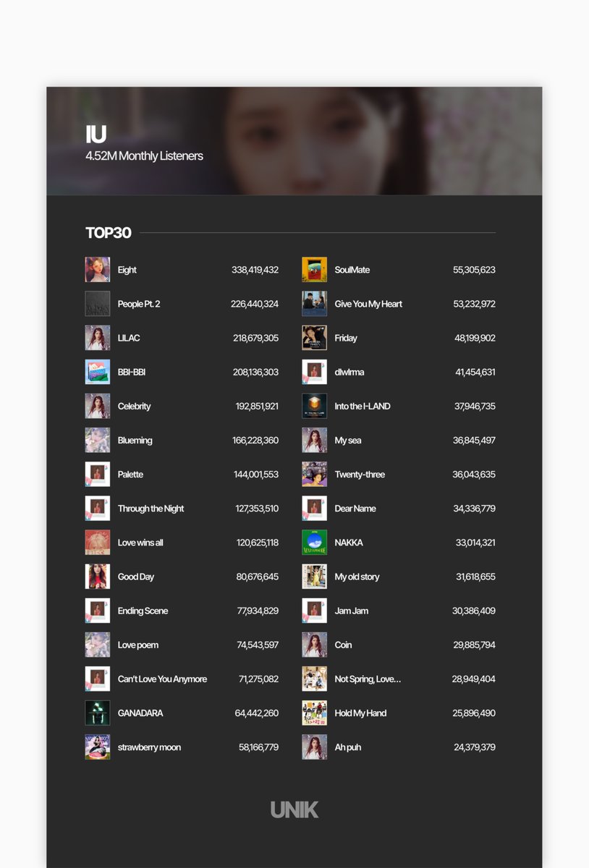Select the Hold My Hand title
The height and width of the screenshot is (868, 589).
[x=360, y=712]
